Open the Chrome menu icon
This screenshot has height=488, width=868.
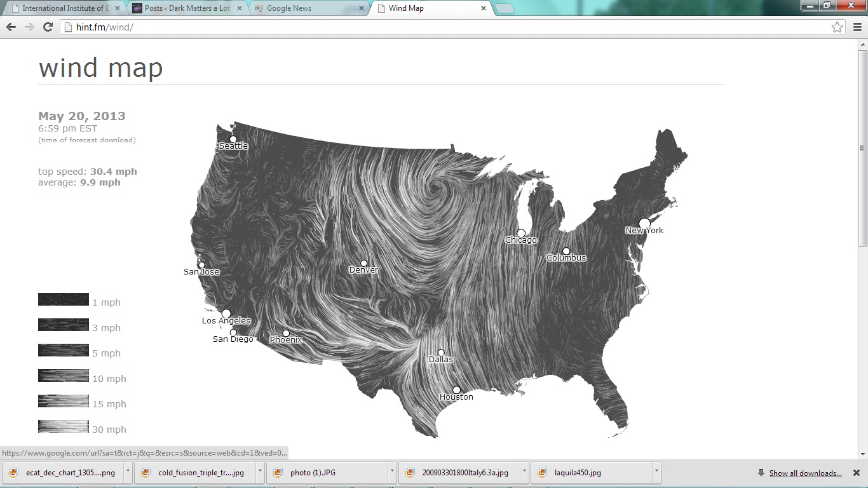tap(856, 27)
